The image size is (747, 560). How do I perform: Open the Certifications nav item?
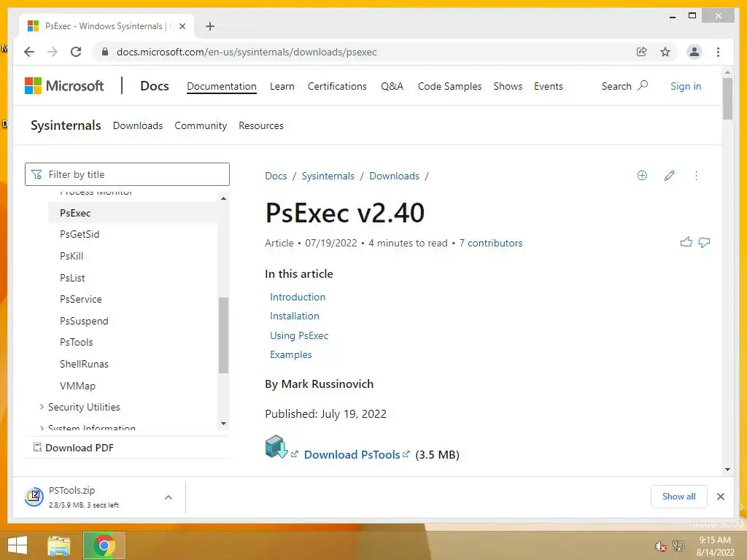click(x=337, y=86)
